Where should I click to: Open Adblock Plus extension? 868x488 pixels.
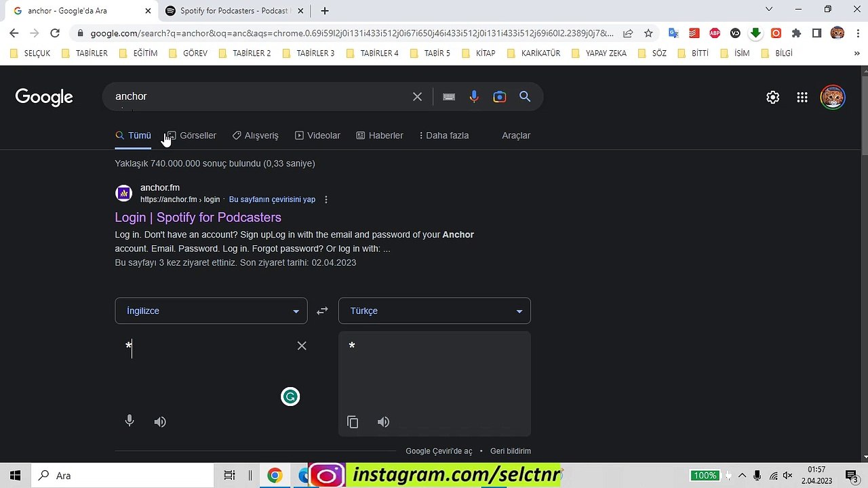click(715, 33)
